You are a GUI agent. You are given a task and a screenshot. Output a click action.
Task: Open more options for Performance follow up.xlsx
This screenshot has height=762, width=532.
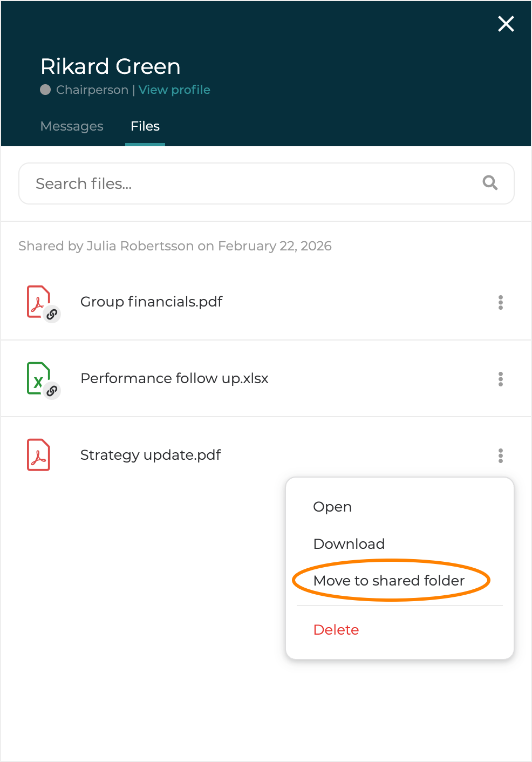click(501, 379)
